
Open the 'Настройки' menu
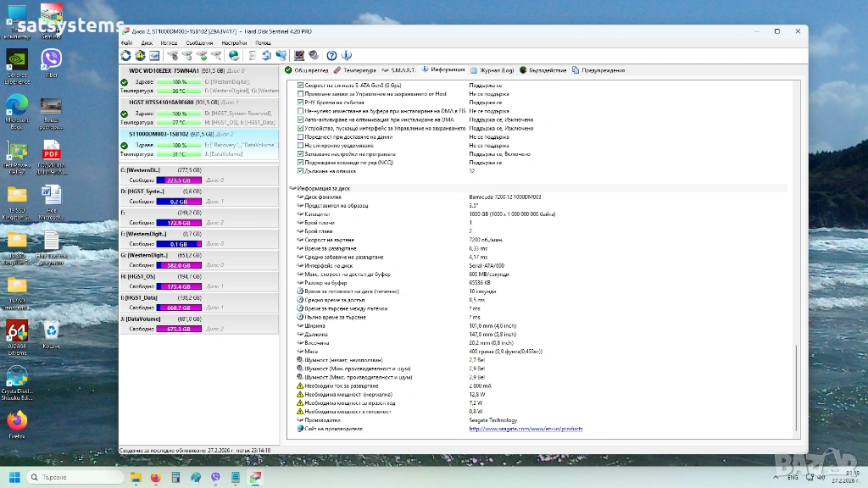pyautogui.click(x=234, y=42)
